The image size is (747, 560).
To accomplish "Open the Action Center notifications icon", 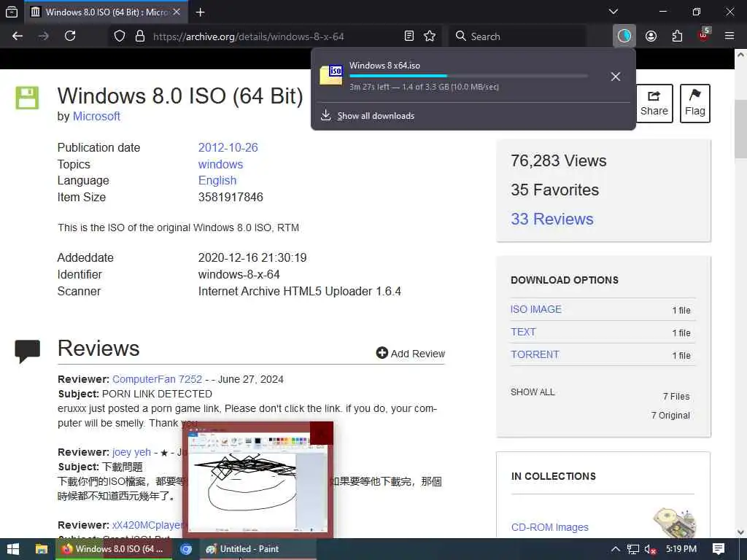I will 719,549.
